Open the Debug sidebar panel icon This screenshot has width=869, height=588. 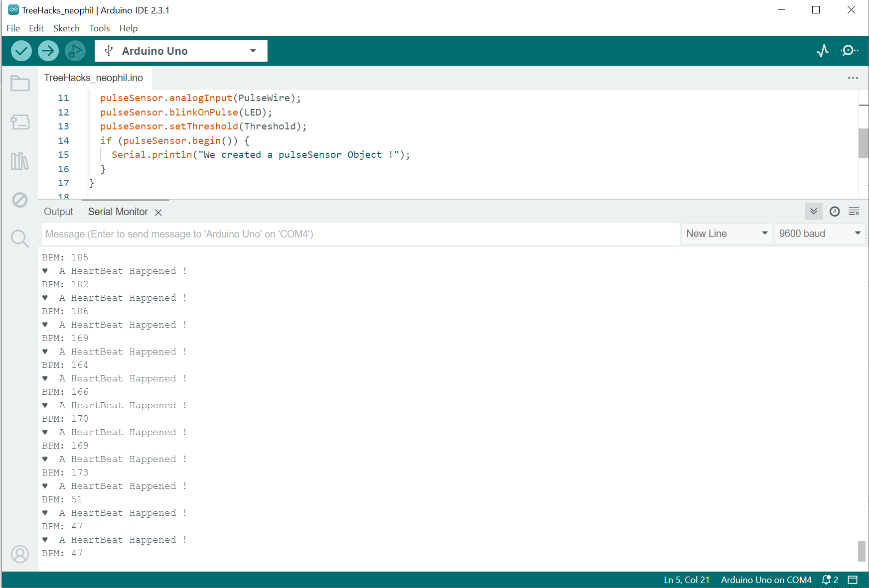[x=20, y=200]
